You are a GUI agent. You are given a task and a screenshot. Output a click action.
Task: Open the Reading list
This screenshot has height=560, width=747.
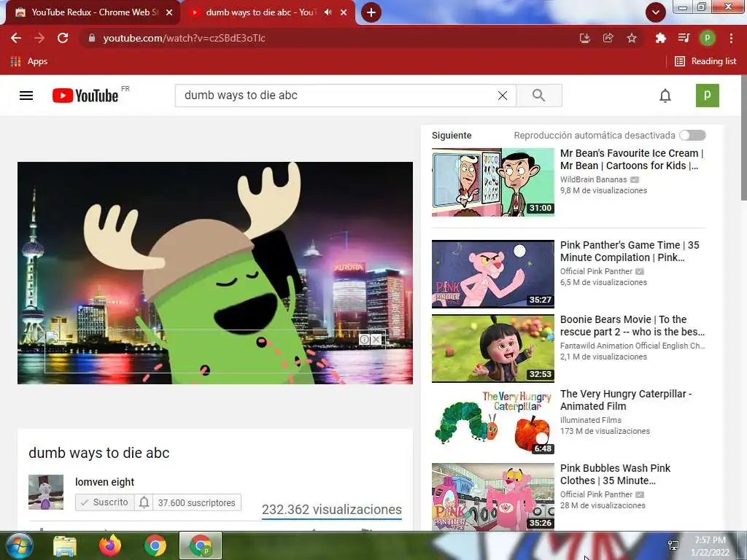coord(705,61)
